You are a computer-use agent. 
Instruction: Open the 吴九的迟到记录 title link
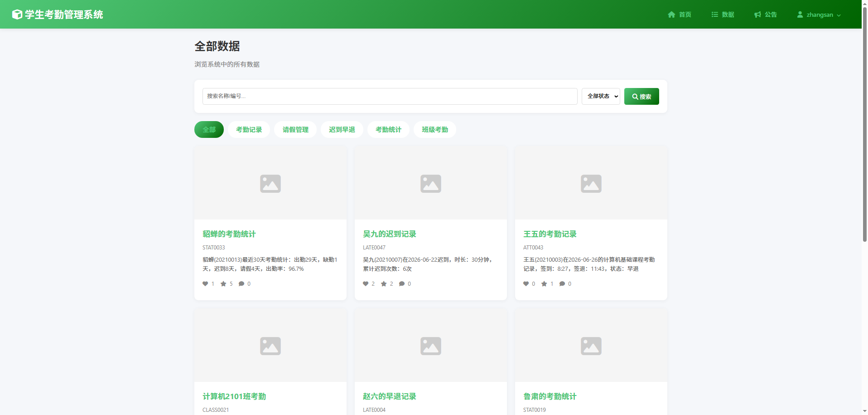tap(389, 234)
